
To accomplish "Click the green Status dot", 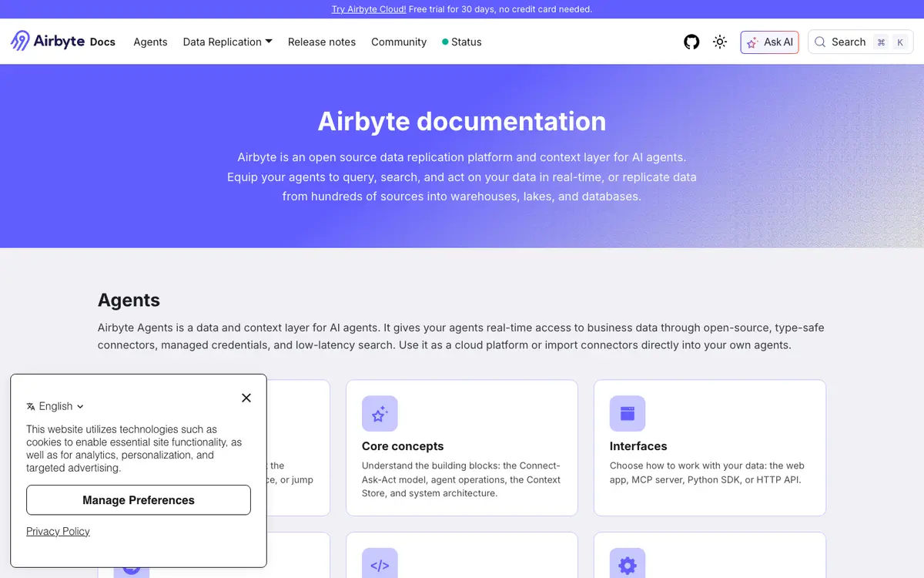I will pos(445,42).
